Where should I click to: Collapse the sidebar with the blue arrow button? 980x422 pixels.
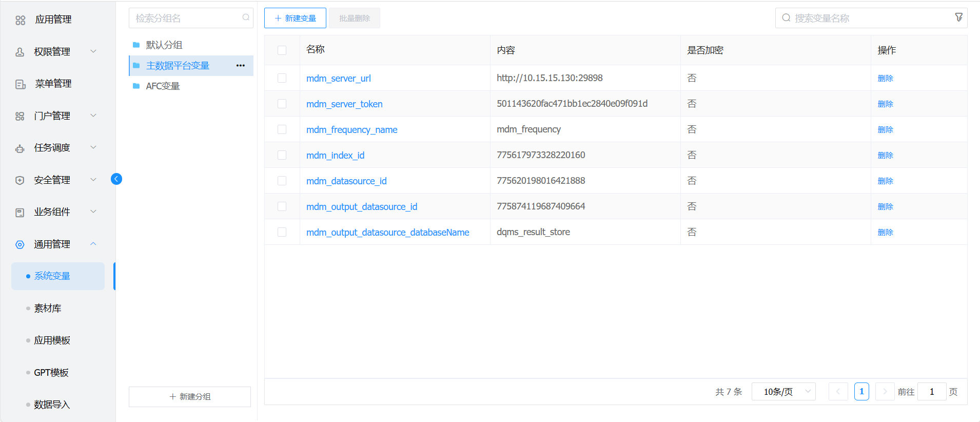tap(116, 179)
